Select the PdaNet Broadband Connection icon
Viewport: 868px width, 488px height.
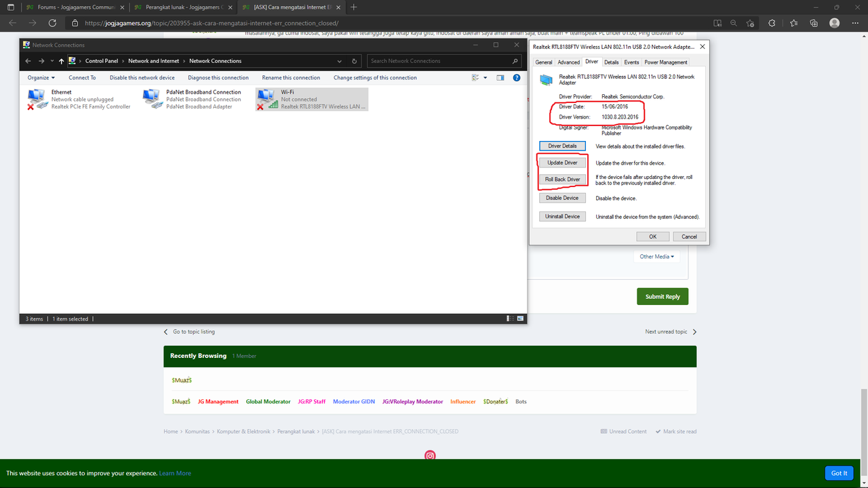pyautogui.click(x=153, y=99)
